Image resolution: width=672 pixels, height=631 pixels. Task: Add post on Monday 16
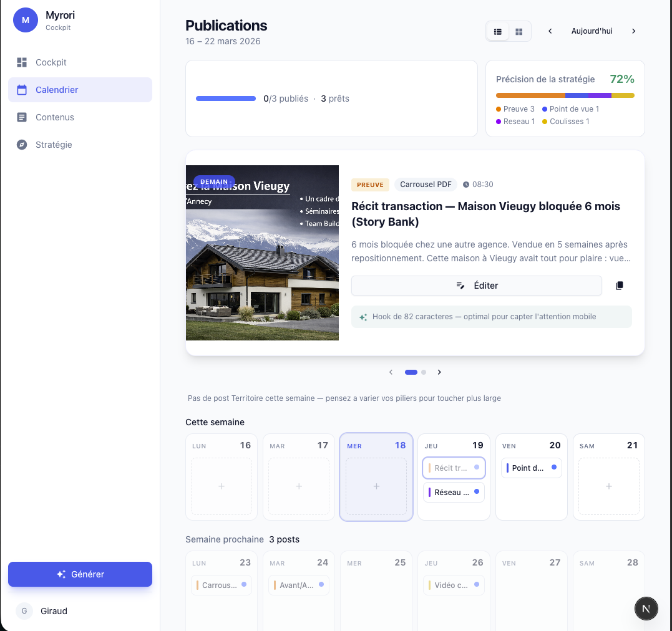[222, 486]
